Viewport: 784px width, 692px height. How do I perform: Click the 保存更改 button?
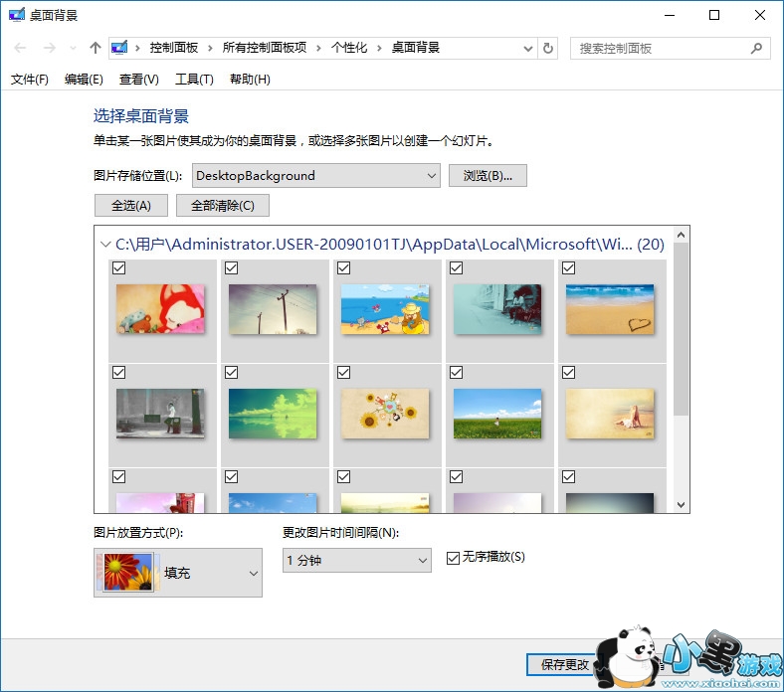point(565,664)
